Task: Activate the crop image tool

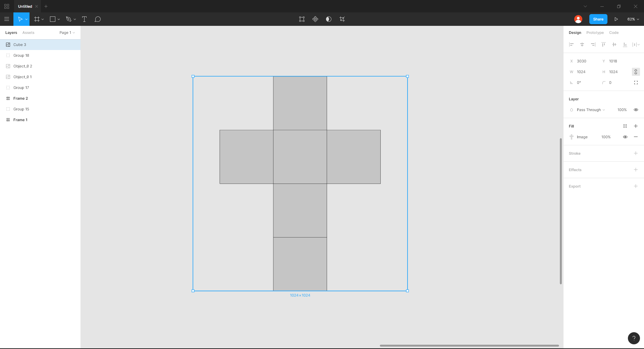Action: pos(342,19)
